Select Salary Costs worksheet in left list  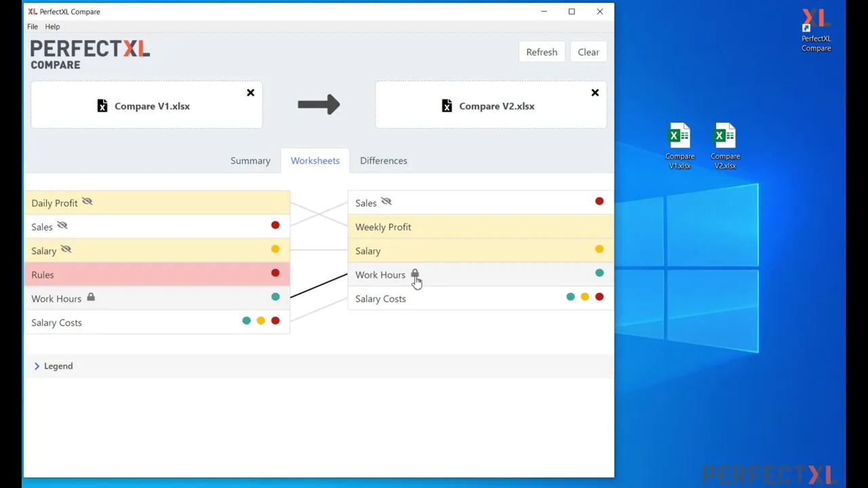coord(157,322)
